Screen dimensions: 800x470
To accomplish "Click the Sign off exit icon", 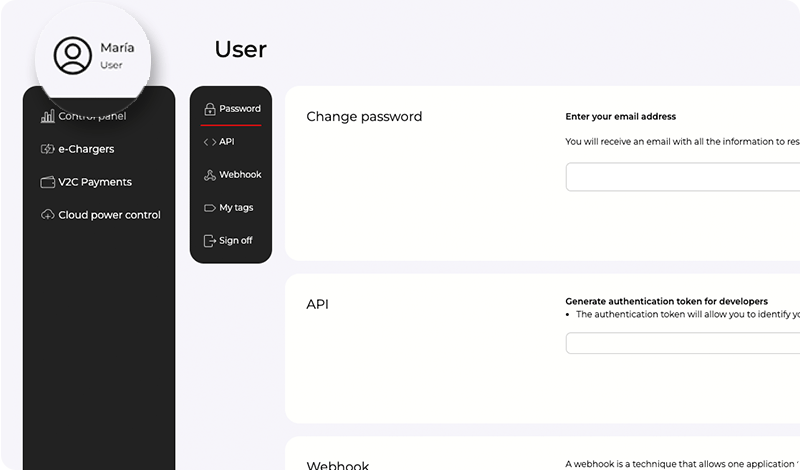I will 209,241.
